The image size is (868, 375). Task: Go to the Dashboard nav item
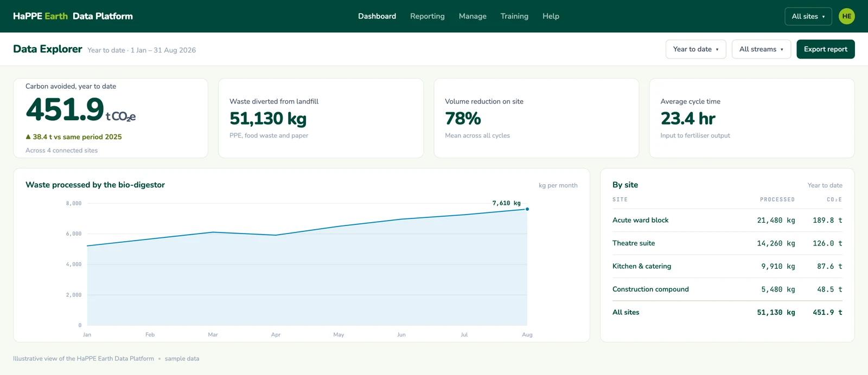[377, 16]
